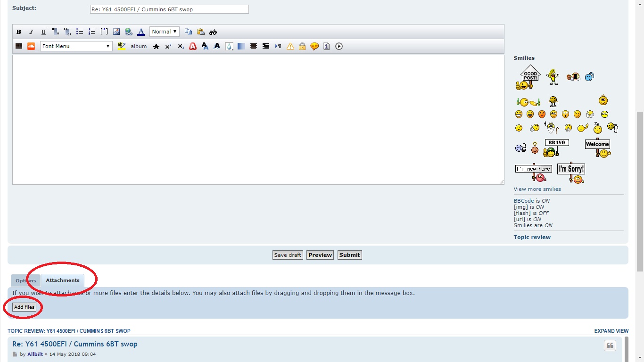The width and height of the screenshot is (644, 362).
Task: Apply strikethrough text formatting
Action: (156, 46)
